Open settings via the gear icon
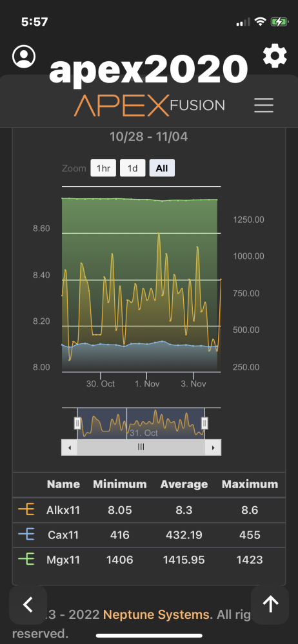 point(275,56)
